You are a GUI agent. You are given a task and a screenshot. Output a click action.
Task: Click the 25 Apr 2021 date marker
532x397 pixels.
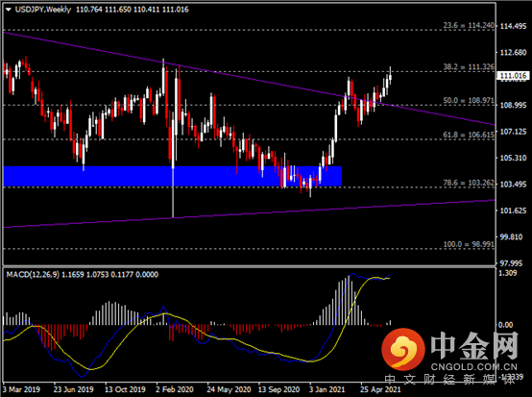tap(380, 389)
